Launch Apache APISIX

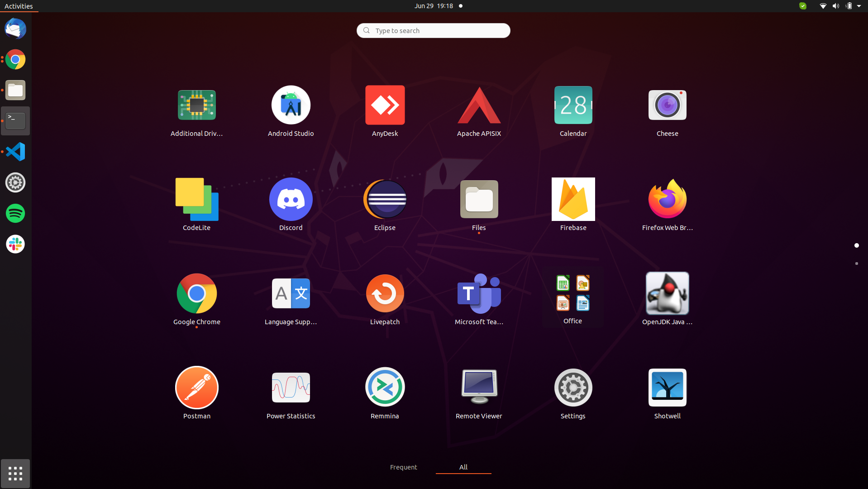tap(479, 112)
